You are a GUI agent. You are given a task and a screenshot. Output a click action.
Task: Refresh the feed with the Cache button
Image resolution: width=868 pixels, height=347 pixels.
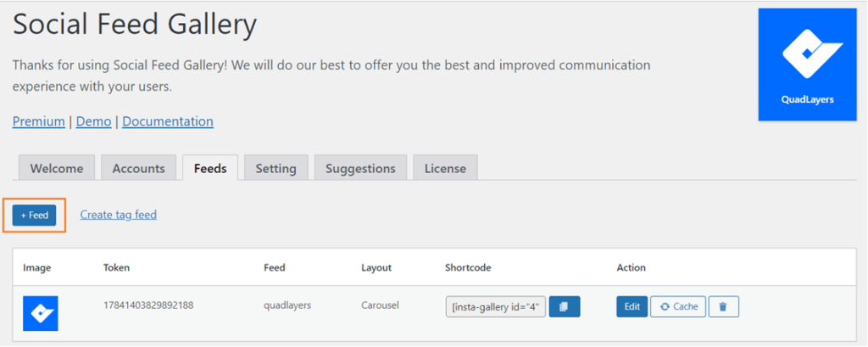click(x=677, y=306)
